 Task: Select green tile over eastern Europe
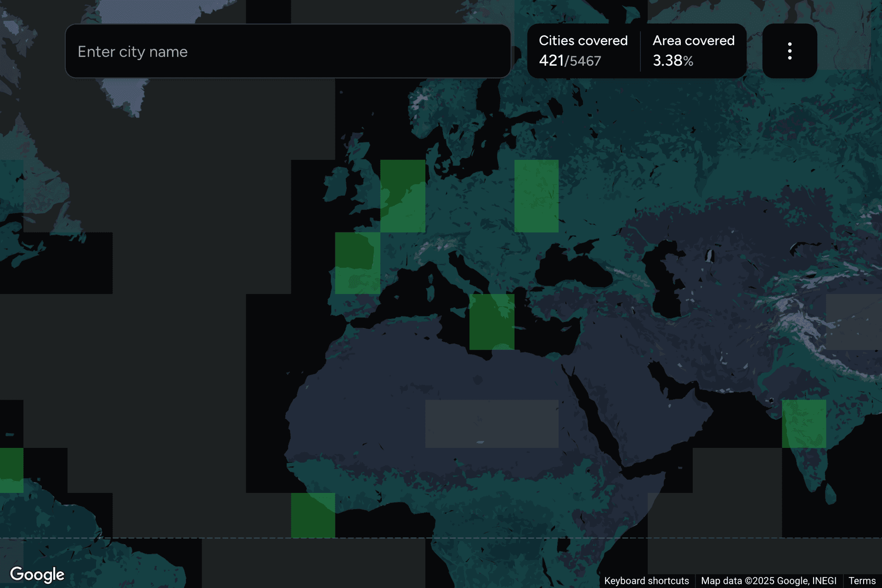[x=536, y=196]
